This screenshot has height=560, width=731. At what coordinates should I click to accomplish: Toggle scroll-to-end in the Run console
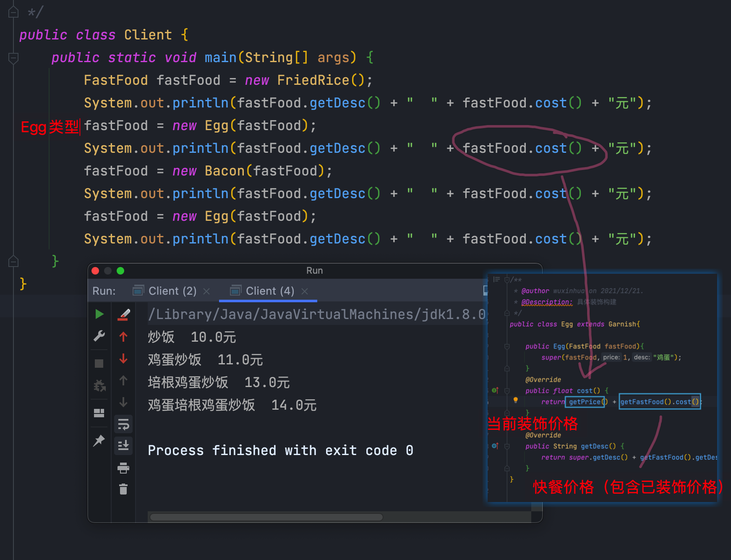coord(123,445)
